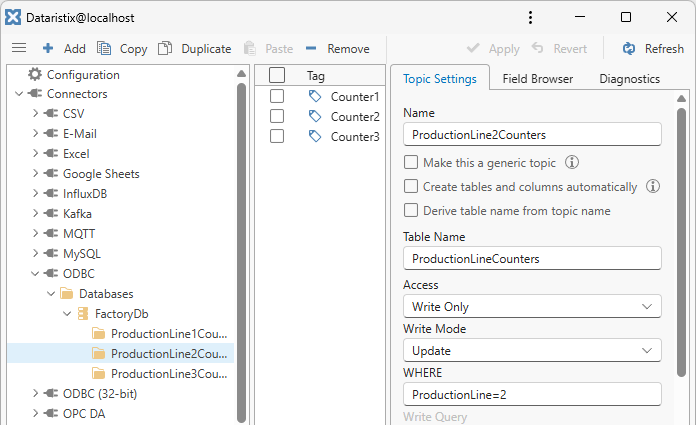
Task: Open the three-dot options menu
Action: 530,17
